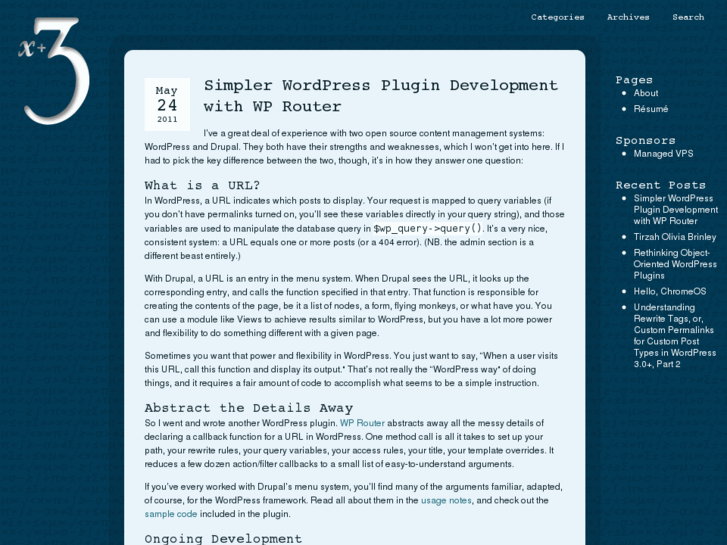
Task: Open the Résumé page link
Action: pyautogui.click(x=651, y=109)
